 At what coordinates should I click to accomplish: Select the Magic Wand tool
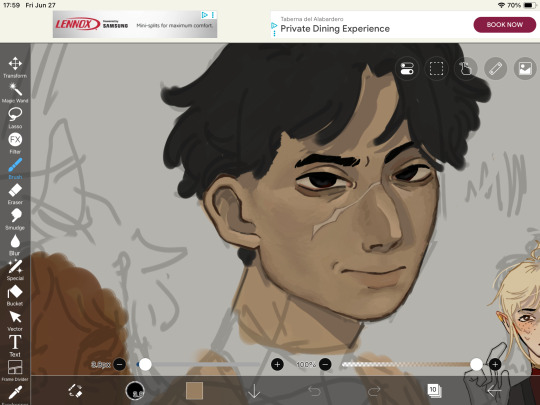point(15,93)
